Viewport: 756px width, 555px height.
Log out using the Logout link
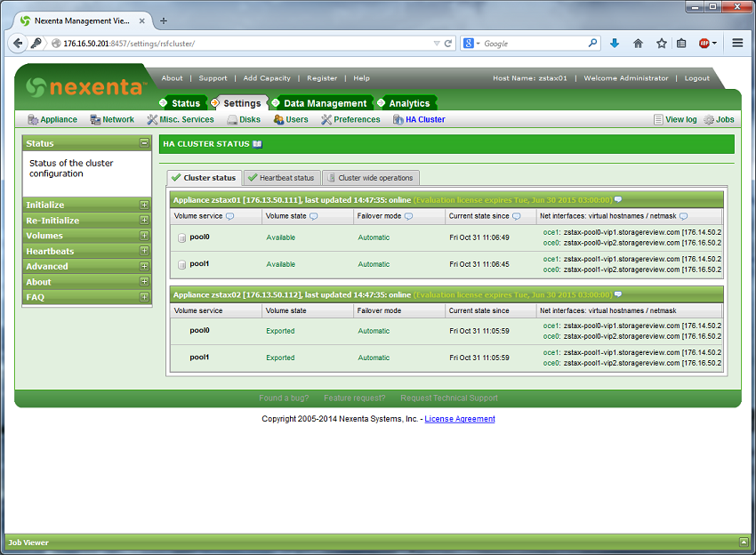point(696,78)
